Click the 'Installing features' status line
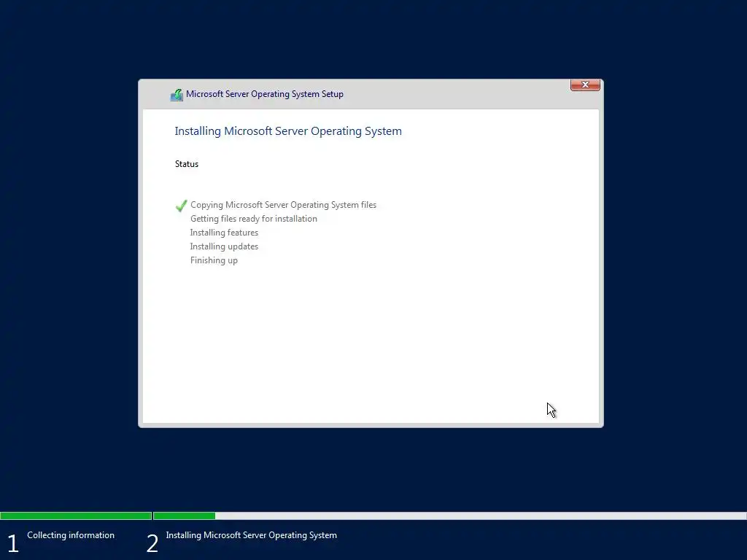Viewport: 747px width, 560px height. (224, 233)
